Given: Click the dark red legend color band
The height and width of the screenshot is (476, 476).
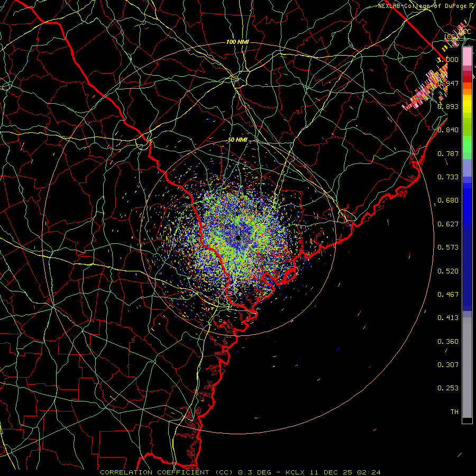Looking at the screenshot, I should coord(467,79).
